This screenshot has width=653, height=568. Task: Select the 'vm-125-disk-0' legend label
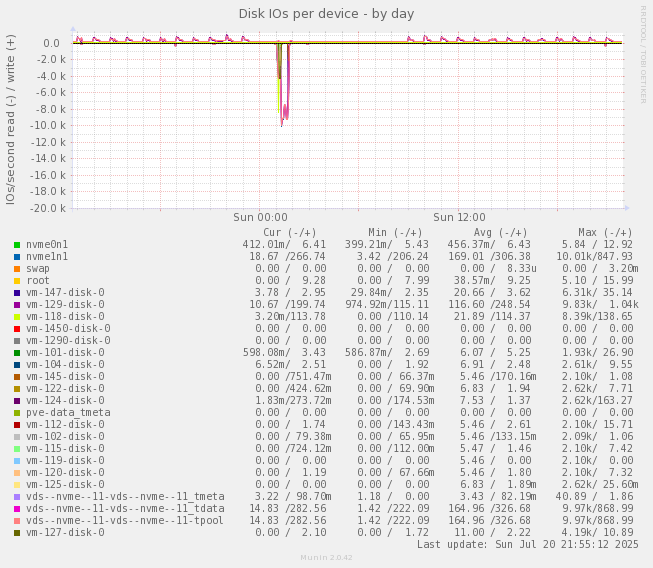[x=65, y=485]
